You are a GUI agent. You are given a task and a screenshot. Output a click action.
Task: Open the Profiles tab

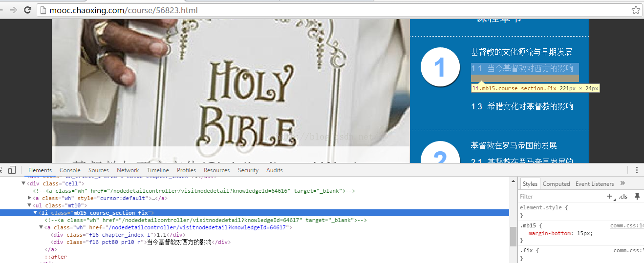tap(186, 170)
